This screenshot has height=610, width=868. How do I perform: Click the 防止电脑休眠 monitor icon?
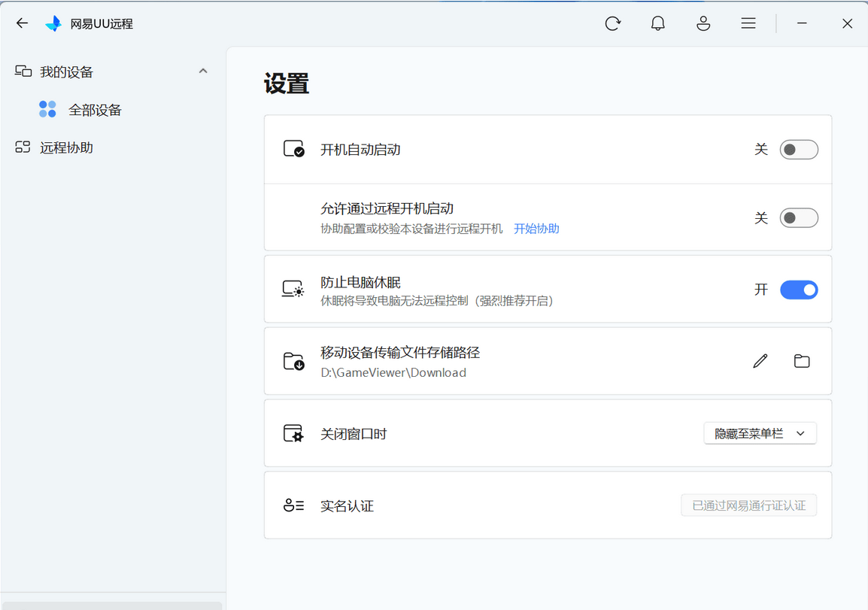(x=293, y=290)
